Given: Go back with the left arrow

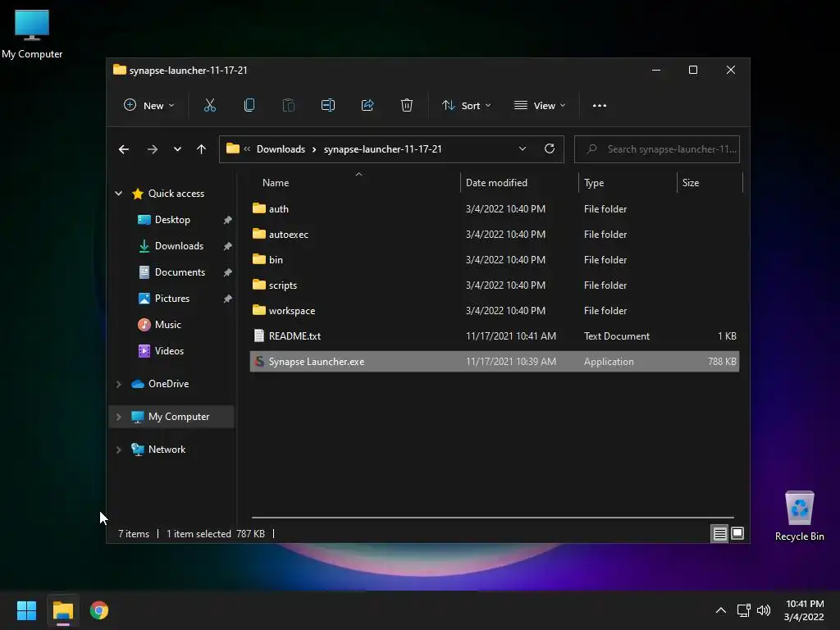Looking at the screenshot, I should click(x=124, y=149).
